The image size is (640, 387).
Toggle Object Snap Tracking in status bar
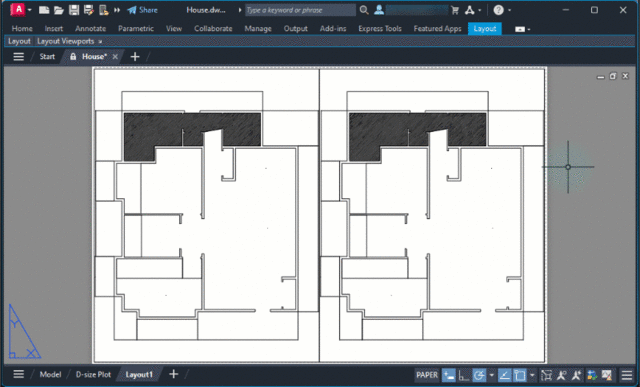pos(504,375)
